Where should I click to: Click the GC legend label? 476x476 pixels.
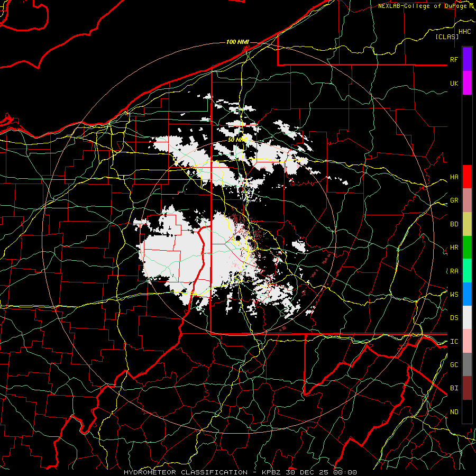(454, 365)
